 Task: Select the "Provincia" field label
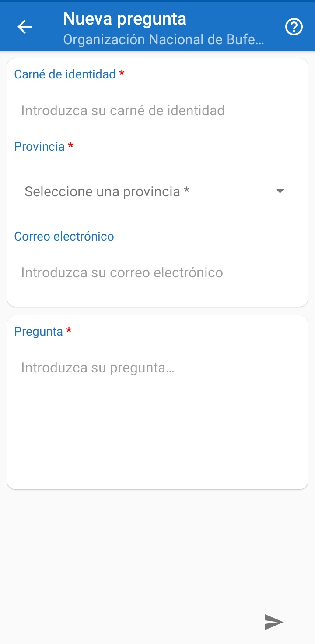(39, 146)
